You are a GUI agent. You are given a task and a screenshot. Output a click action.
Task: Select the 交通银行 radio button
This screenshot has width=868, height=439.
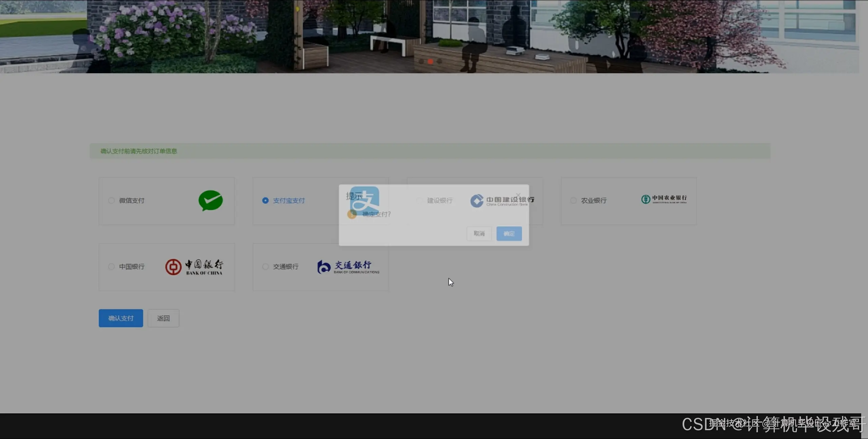pyautogui.click(x=265, y=266)
